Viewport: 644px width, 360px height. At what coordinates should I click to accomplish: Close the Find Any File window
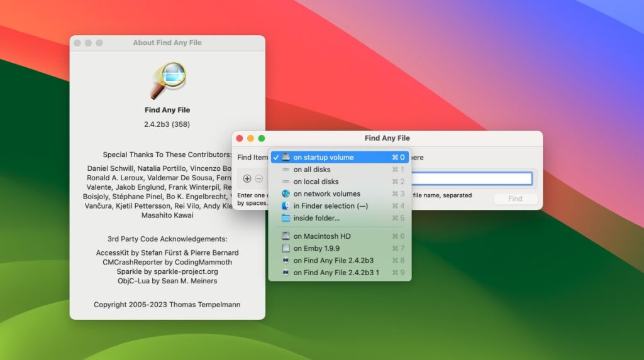coord(240,138)
